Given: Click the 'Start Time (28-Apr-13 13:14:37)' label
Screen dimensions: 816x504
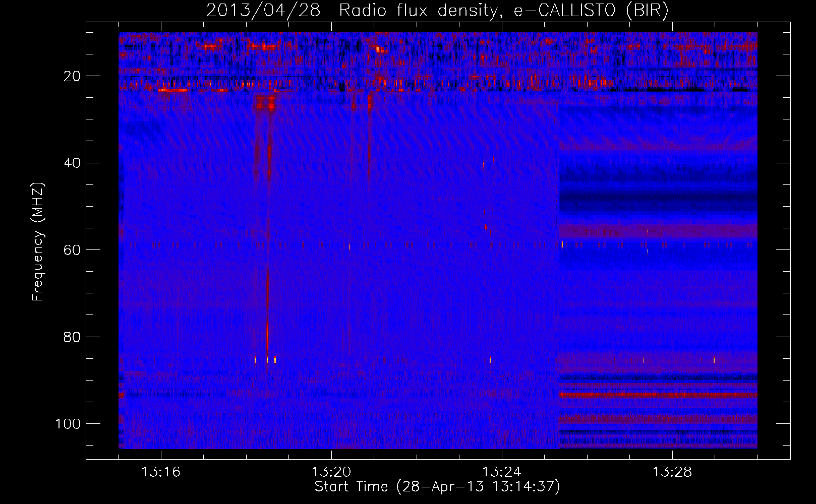Looking at the screenshot, I should [x=437, y=487].
